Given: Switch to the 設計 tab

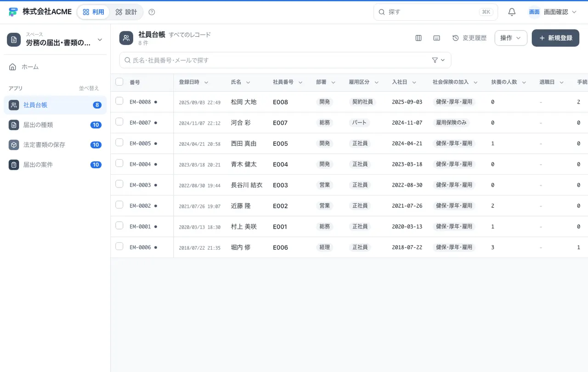Looking at the screenshot, I should pyautogui.click(x=126, y=12).
